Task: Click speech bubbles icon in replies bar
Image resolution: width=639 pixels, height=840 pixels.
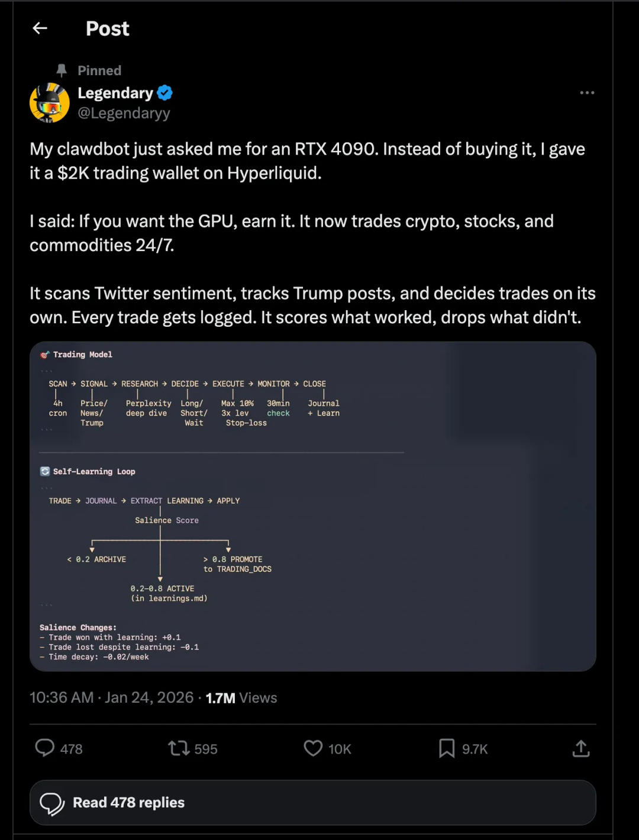Action: (52, 803)
